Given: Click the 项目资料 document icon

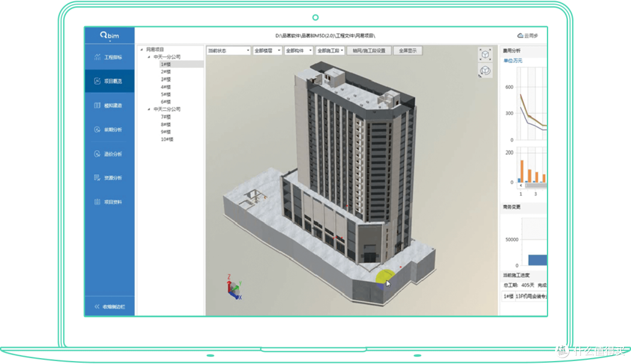Looking at the screenshot, I should coord(97,202).
